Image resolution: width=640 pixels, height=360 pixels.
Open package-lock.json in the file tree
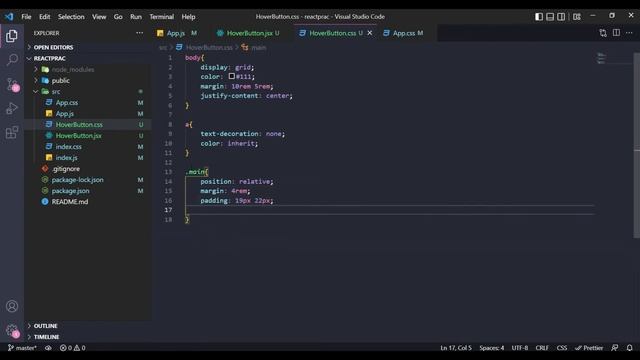click(x=77, y=180)
